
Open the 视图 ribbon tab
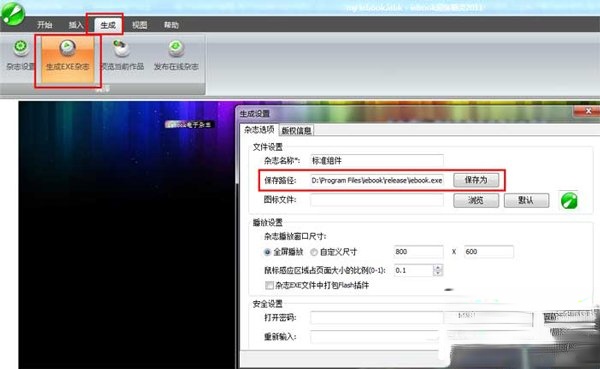coord(140,25)
